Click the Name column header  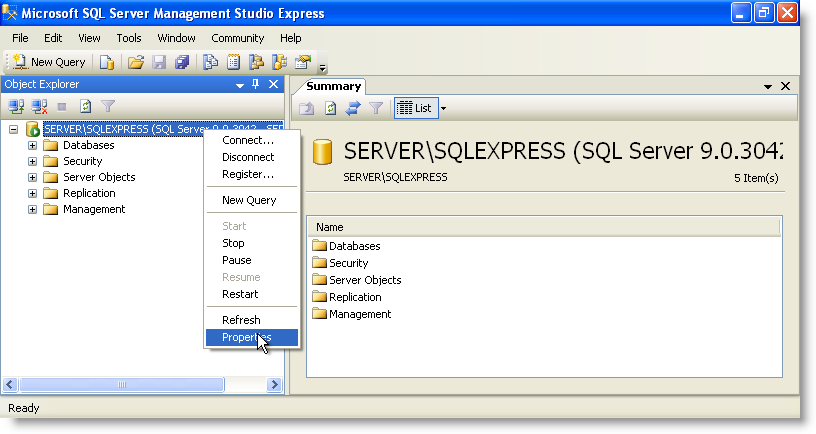tap(544, 227)
